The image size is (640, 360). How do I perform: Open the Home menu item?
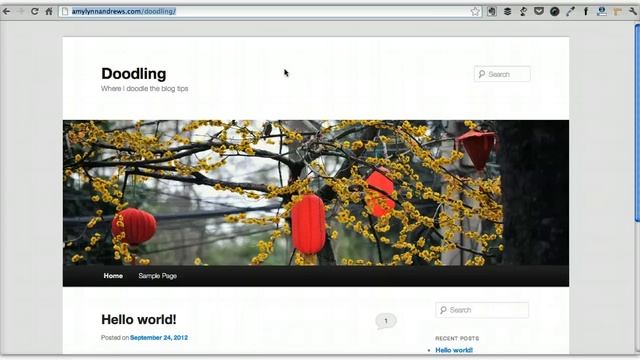113,276
